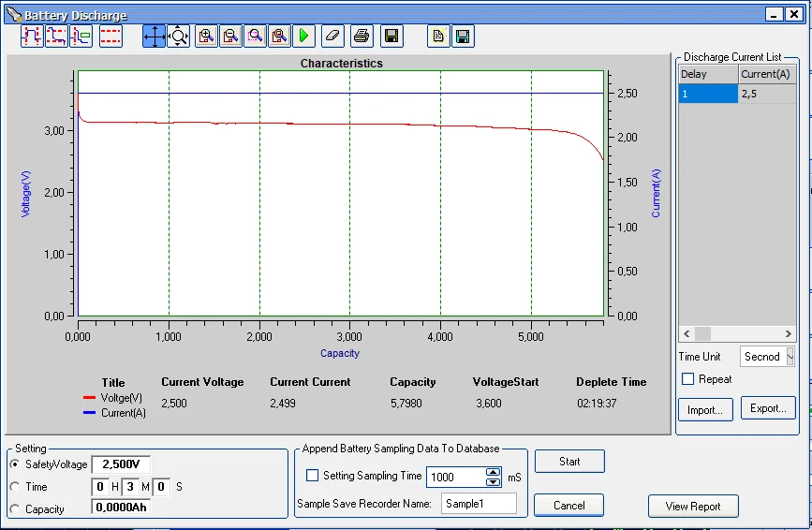This screenshot has width=812, height=530.
Task: Click the second stepped-curve cursor icon
Action: [x=56, y=37]
